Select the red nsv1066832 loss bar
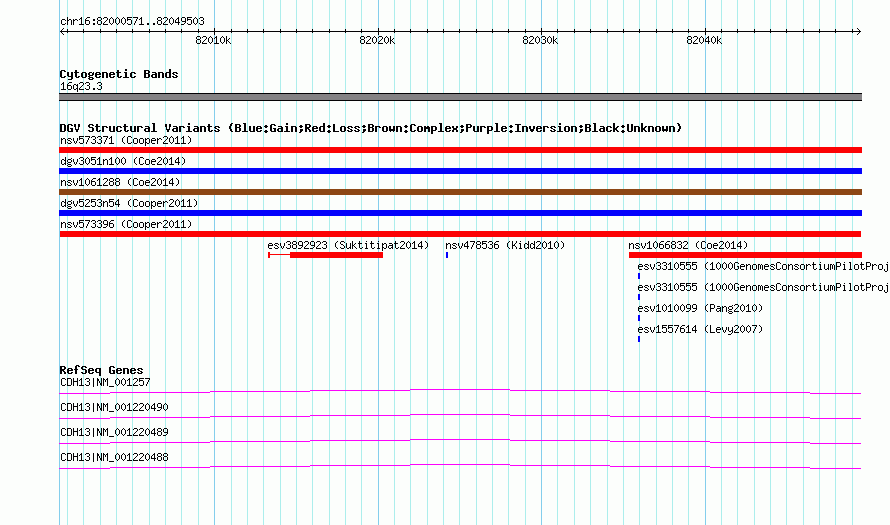This screenshot has height=525, width=890. pyautogui.click(x=745, y=255)
